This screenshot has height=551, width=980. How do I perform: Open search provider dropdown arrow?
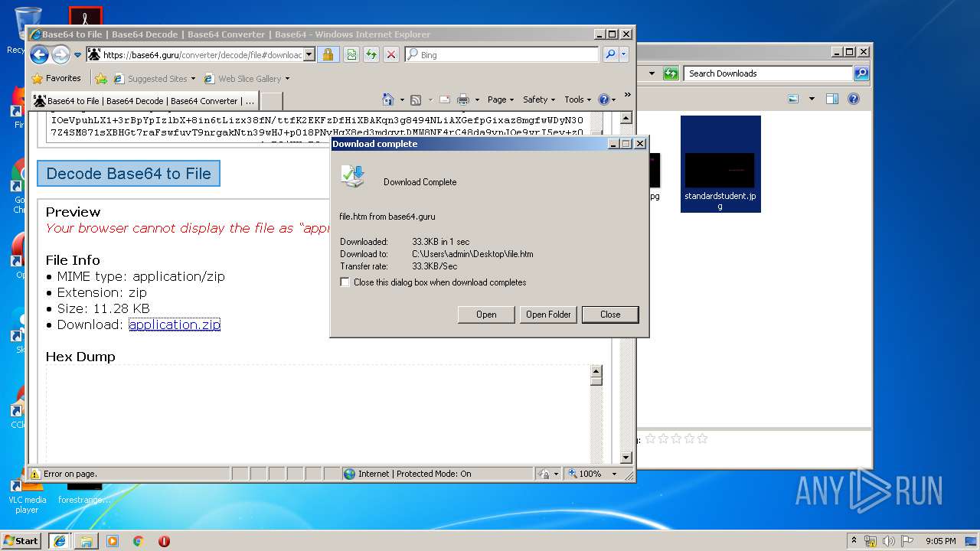point(623,54)
